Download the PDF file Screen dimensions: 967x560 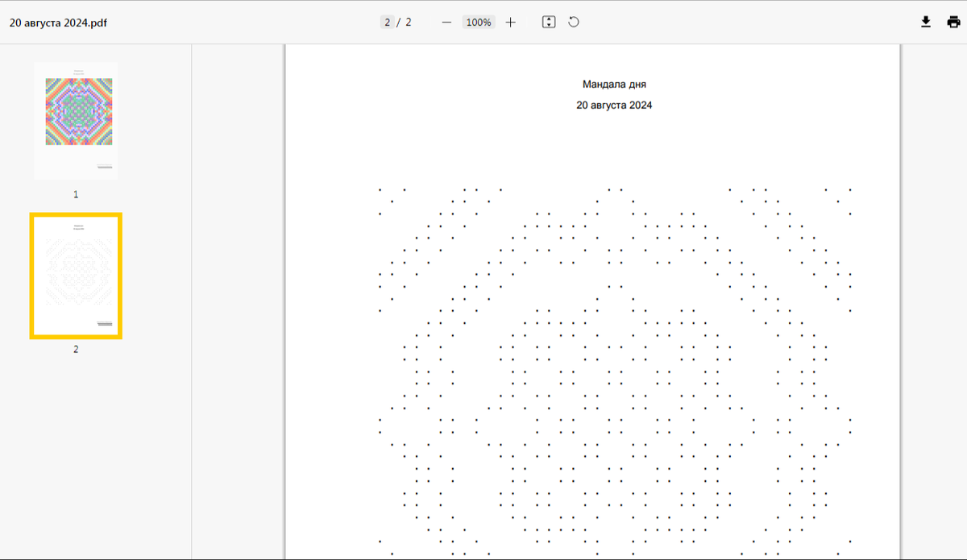point(926,23)
